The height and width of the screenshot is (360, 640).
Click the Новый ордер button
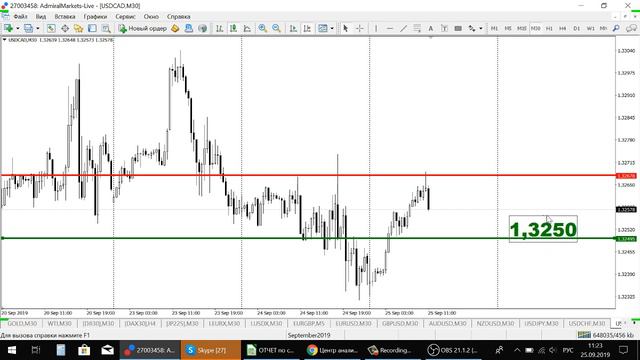(142, 28)
